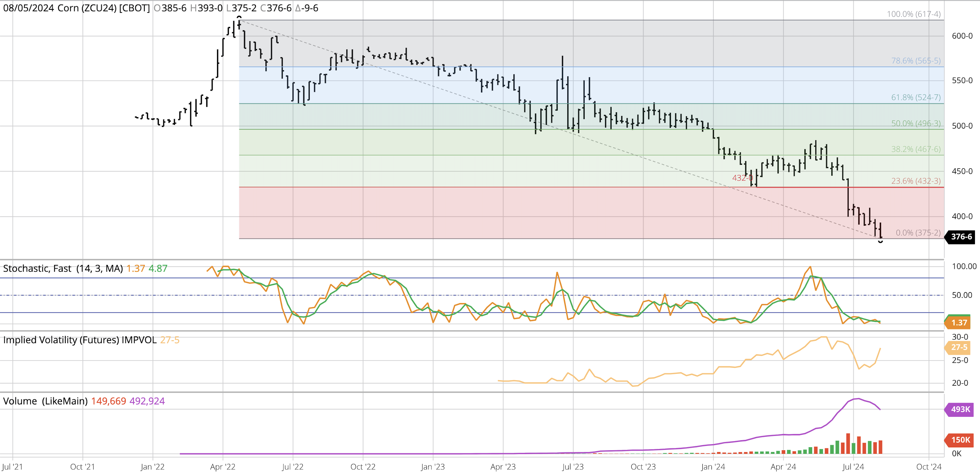Click the Jul '24 date on time axis
The image size is (980, 475).
pyautogui.click(x=853, y=467)
